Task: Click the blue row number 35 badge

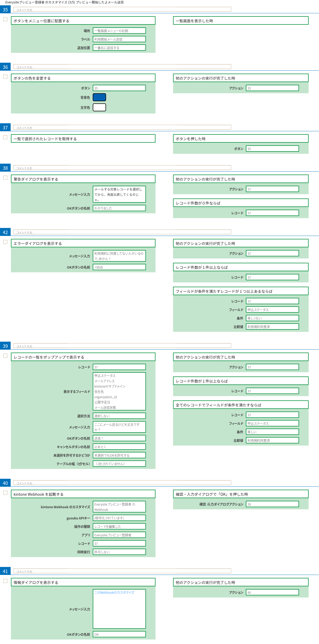Action: (5, 10)
